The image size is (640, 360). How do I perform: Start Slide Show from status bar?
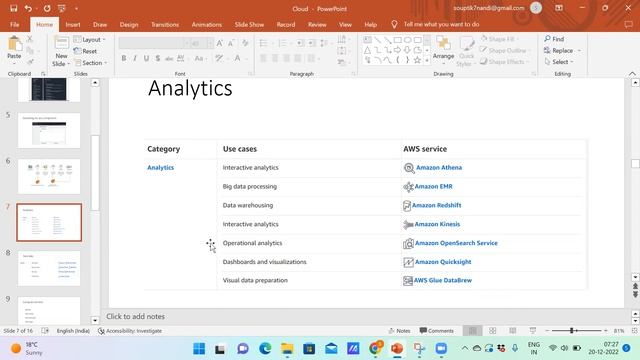533,331
